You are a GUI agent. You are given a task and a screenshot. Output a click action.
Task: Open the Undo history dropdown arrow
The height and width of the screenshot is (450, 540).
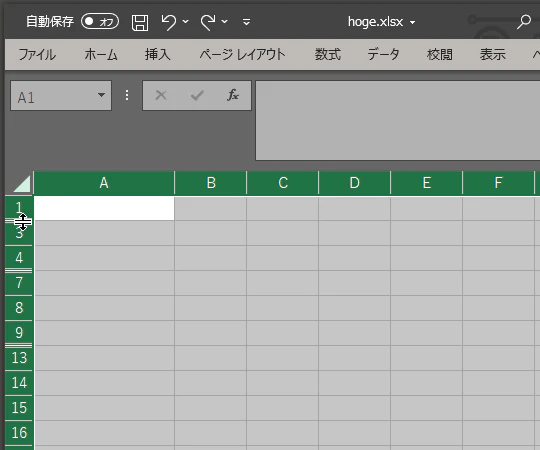click(x=185, y=22)
